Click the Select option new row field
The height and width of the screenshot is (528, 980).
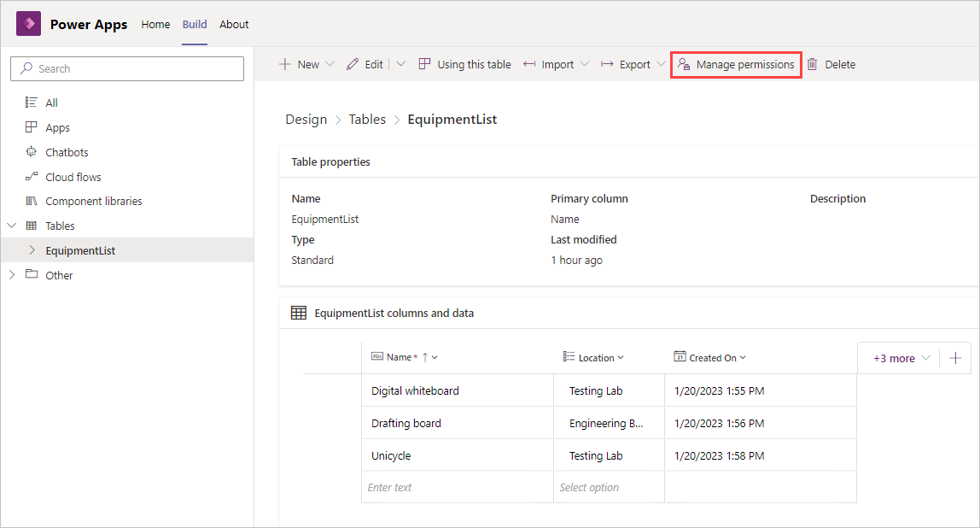(609, 487)
